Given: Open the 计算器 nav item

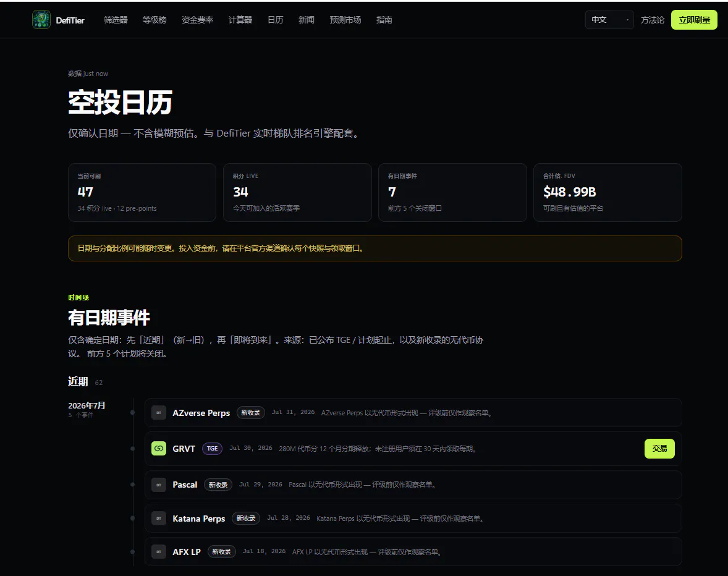Looking at the screenshot, I should tap(240, 20).
